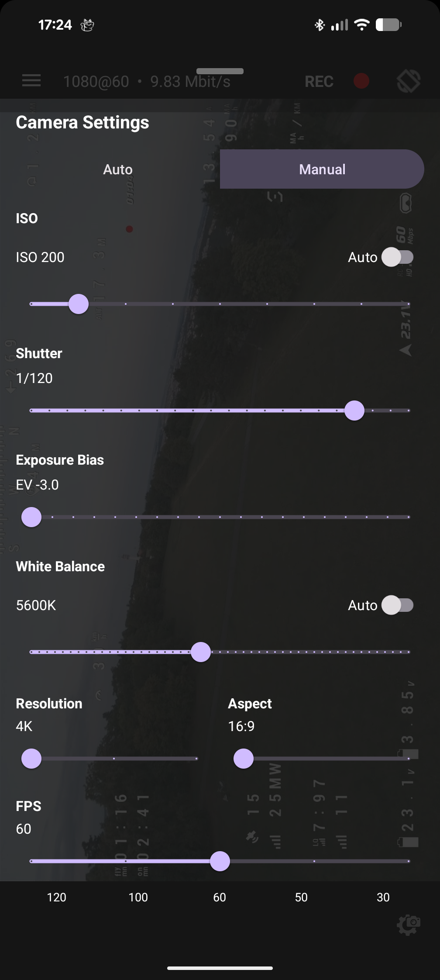Image resolution: width=440 pixels, height=980 pixels.
Task: Tap the Wi-Fi icon in the status bar
Action: pyautogui.click(x=361, y=24)
